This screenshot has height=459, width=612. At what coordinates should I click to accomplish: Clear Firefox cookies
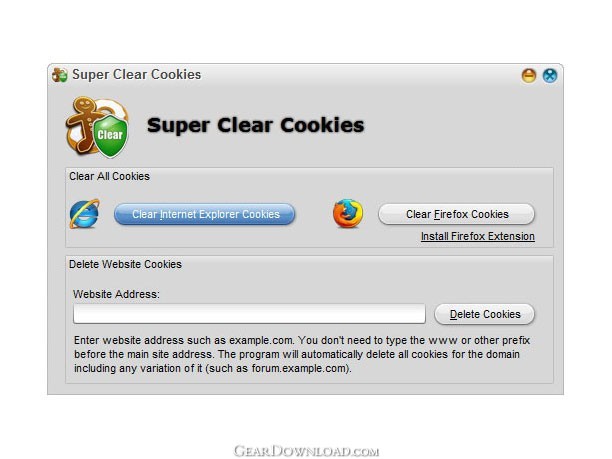[x=456, y=214]
